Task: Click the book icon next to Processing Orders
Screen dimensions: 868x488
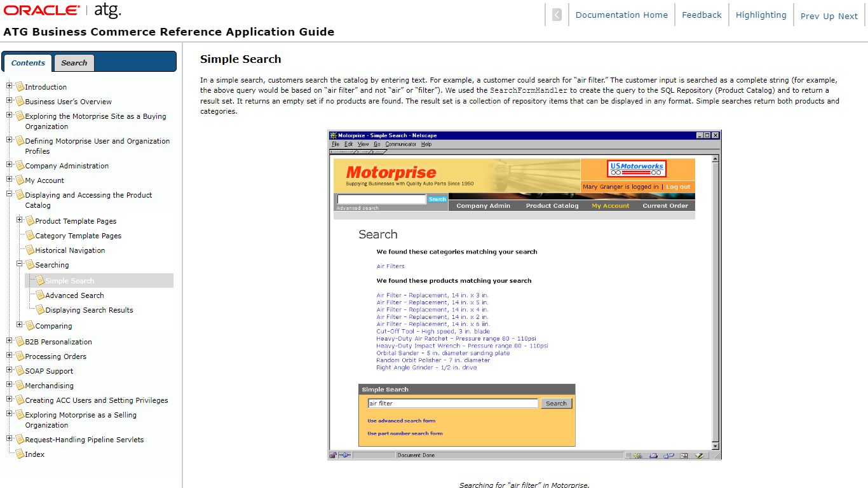Action: coord(20,356)
